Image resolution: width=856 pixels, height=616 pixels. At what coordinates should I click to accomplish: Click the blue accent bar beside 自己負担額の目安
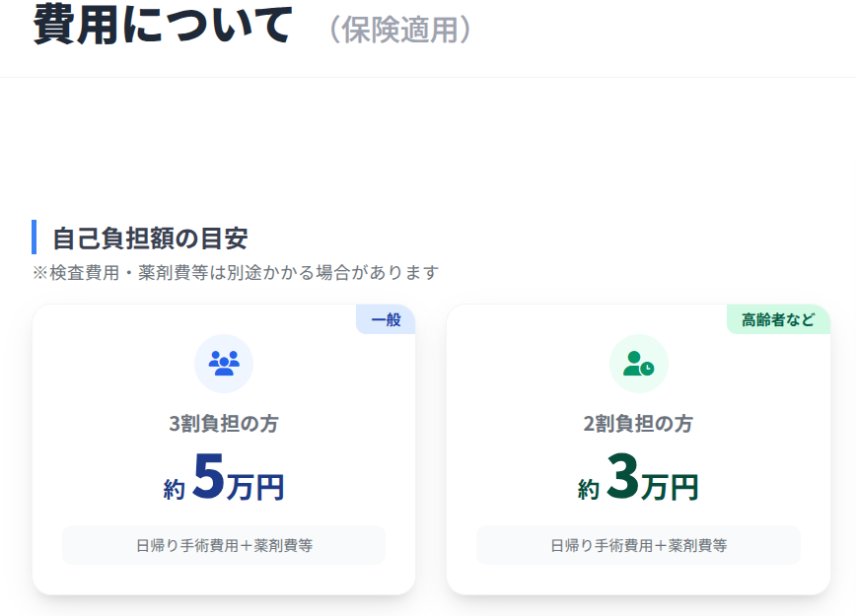[x=35, y=238]
